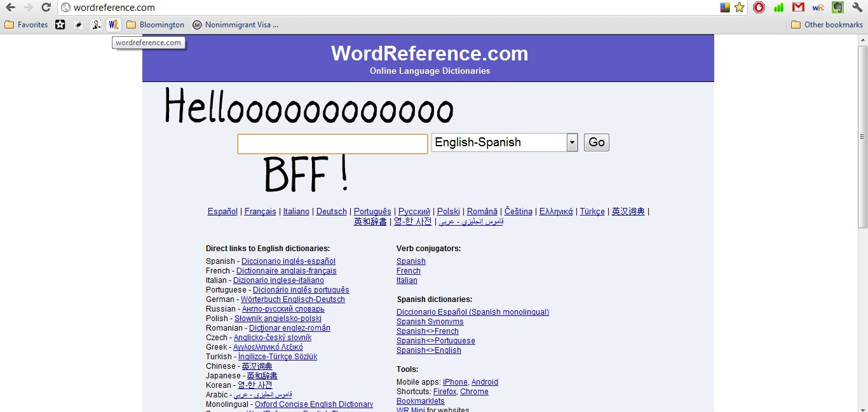868x412 pixels.
Task: Open Wörterbuch Englisch-Deutsch link
Action: [x=293, y=299]
